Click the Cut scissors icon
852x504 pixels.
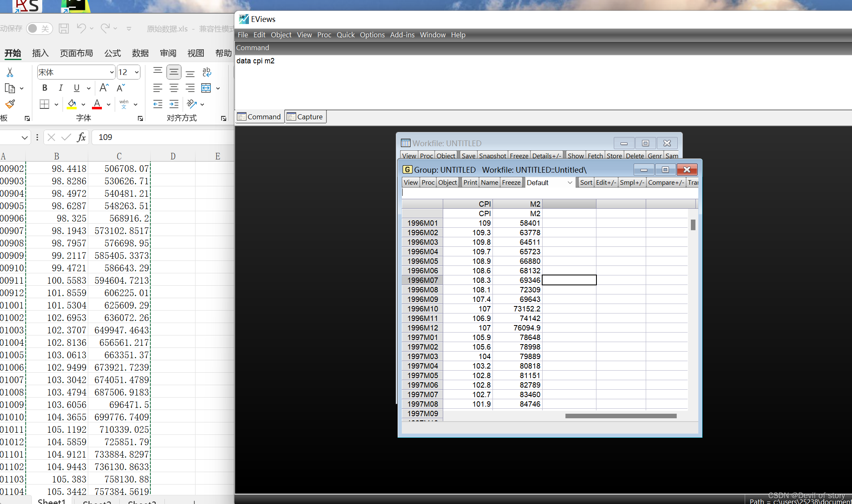pyautogui.click(x=10, y=72)
